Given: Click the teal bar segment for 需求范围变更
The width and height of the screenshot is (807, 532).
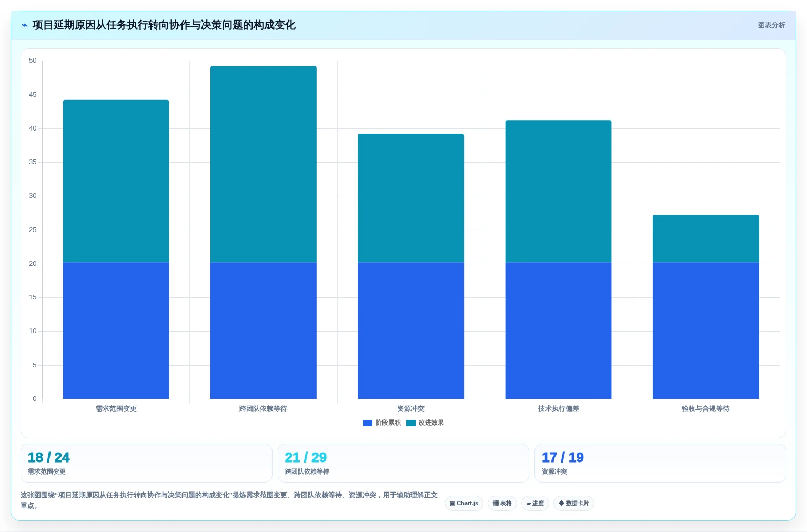Looking at the screenshot, I should point(116,181).
